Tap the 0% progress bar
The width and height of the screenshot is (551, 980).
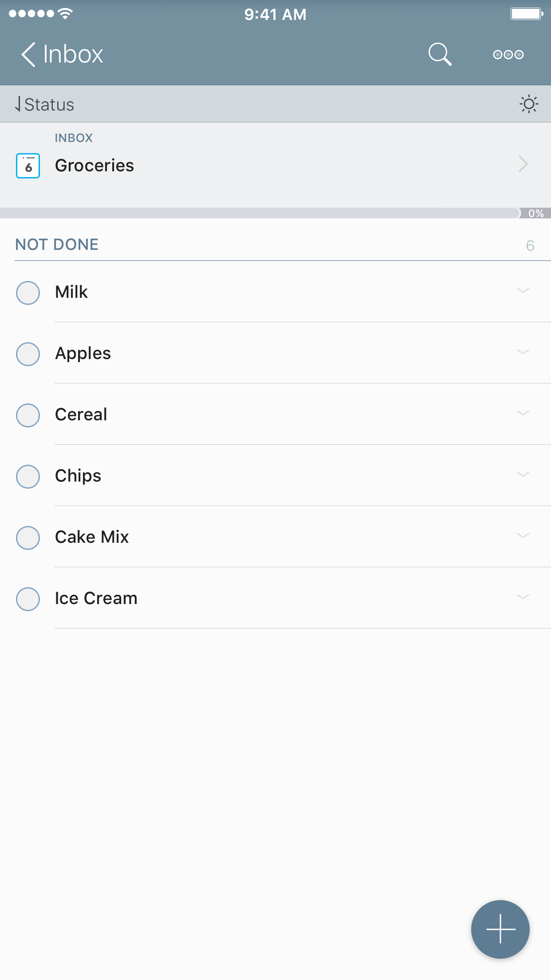pyautogui.click(x=266, y=213)
